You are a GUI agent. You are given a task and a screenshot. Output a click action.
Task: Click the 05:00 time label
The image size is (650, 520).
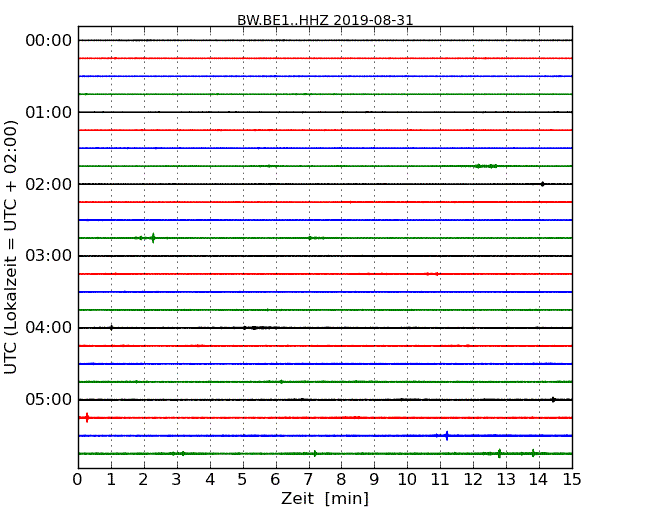pos(49,399)
